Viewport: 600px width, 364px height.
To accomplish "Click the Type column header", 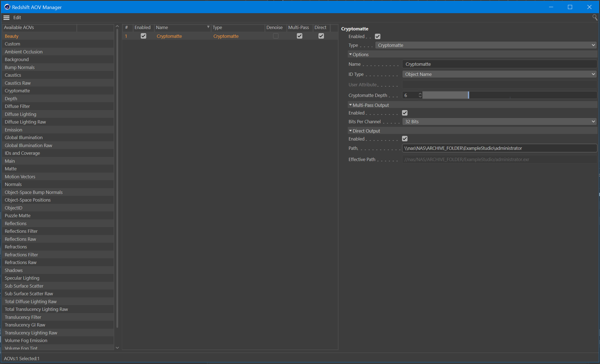I will [238, 27].
